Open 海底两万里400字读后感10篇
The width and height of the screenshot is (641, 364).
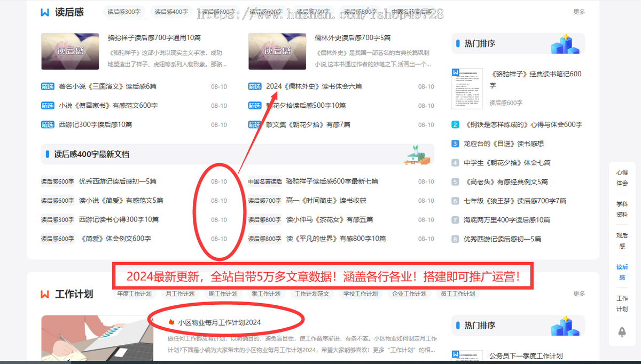(x=507, y=220)
